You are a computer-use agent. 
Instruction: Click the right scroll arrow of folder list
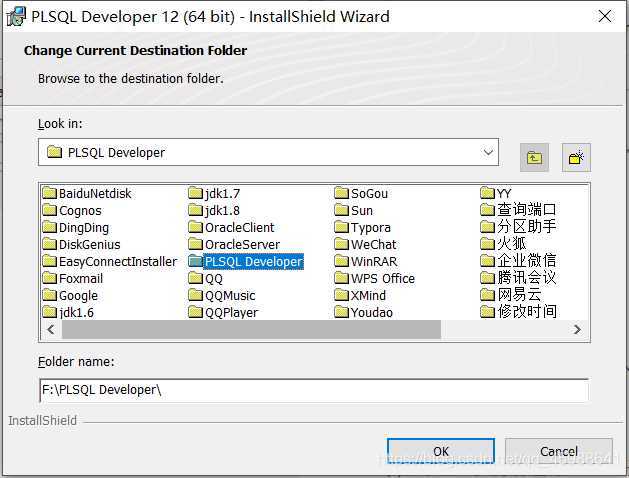[577, 330]
